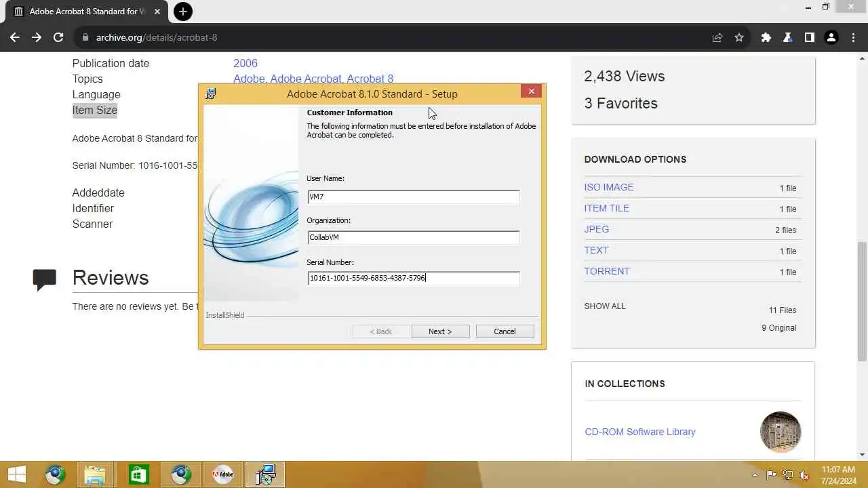Open the ITEM TILE download option
The height and width of the screenshot is (488, 868).
click(x=607, y=208)
